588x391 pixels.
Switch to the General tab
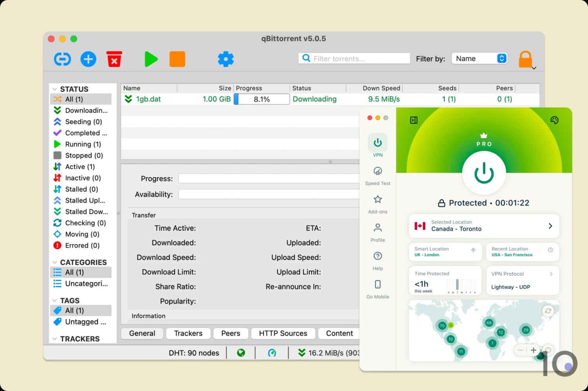tap(142, 333)
